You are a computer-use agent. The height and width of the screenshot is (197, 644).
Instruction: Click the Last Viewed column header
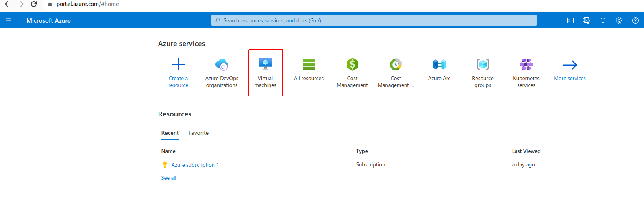(x=527, y=151)
